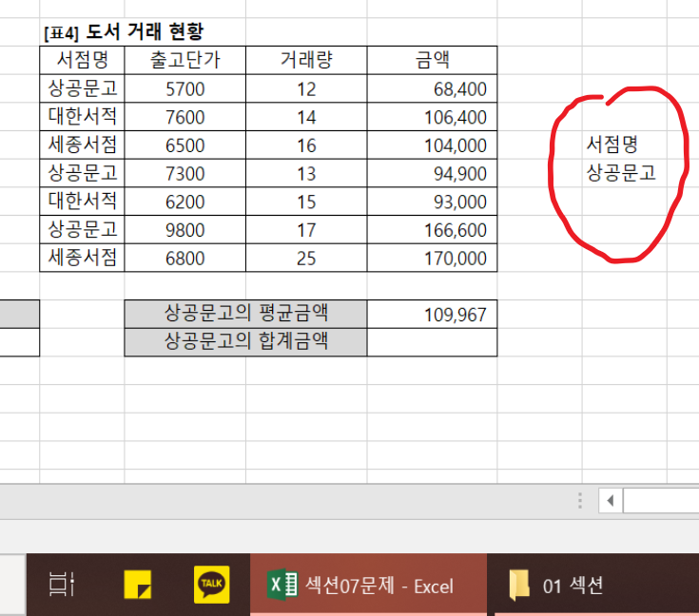Open Task View on the taskbar

[x=62, y=585]
